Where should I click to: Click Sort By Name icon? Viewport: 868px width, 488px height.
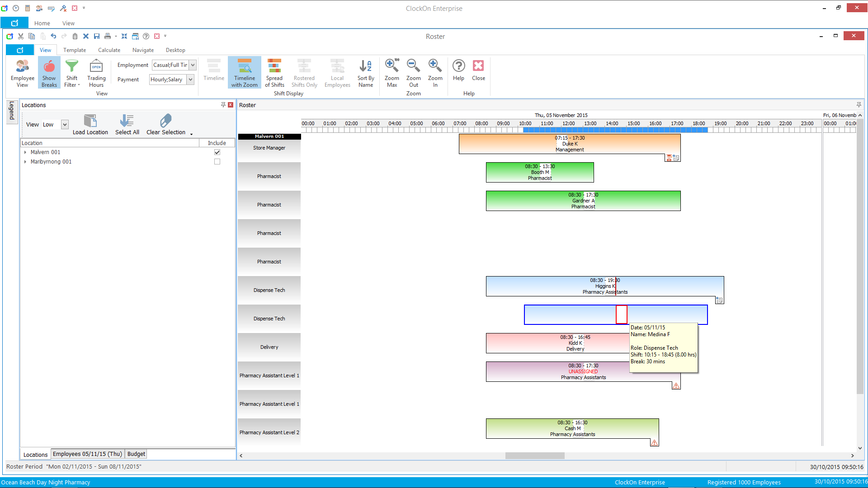(x=365, y=72)
